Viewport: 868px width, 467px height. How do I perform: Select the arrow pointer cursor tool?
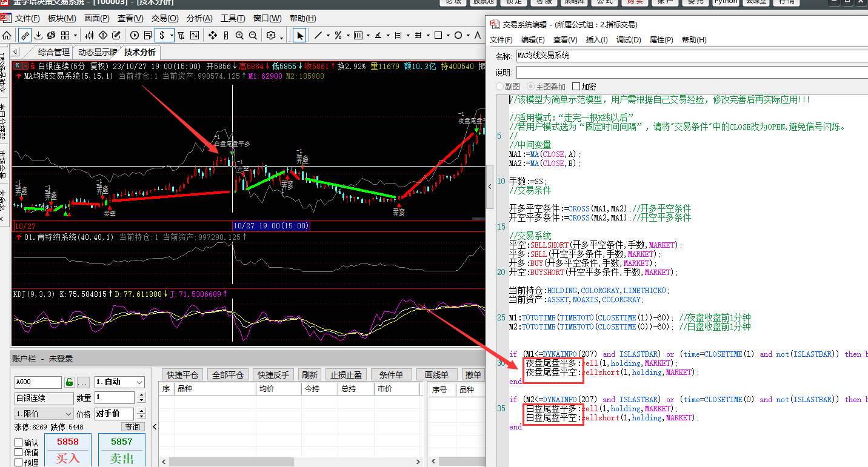299,35
